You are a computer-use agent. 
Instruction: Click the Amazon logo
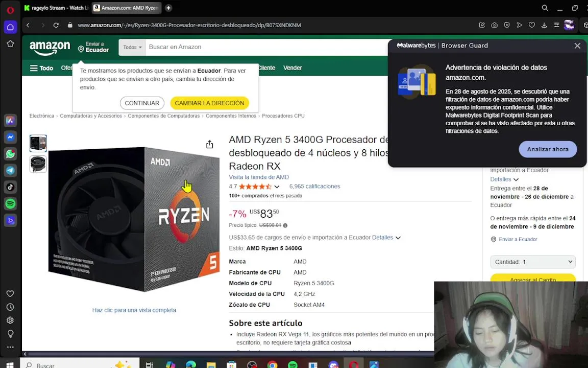click(x=50, y=48)
